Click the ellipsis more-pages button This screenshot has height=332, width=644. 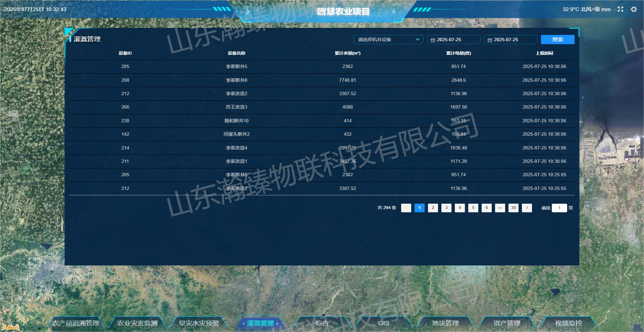[500, 208]
